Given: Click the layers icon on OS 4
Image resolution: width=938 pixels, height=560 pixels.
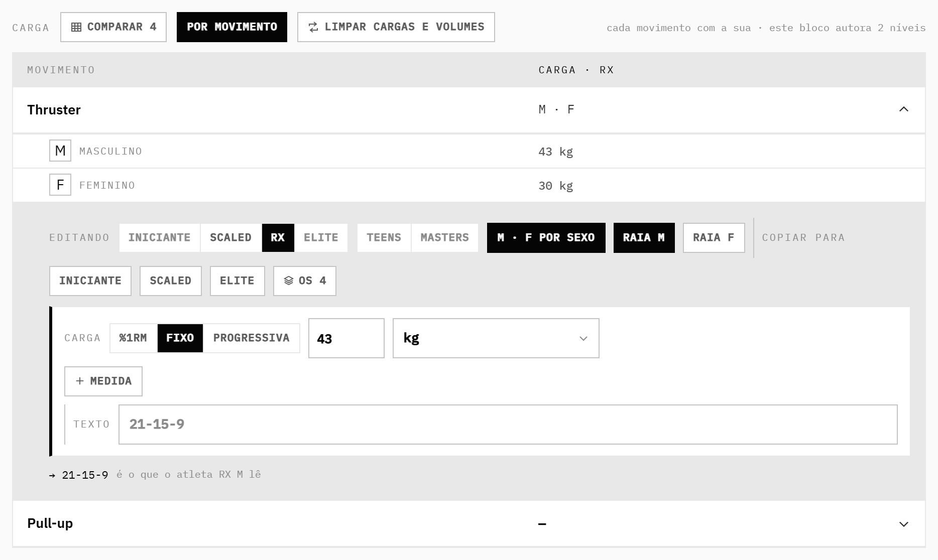Looking at the screenshot, I should (x=289, y=281).
